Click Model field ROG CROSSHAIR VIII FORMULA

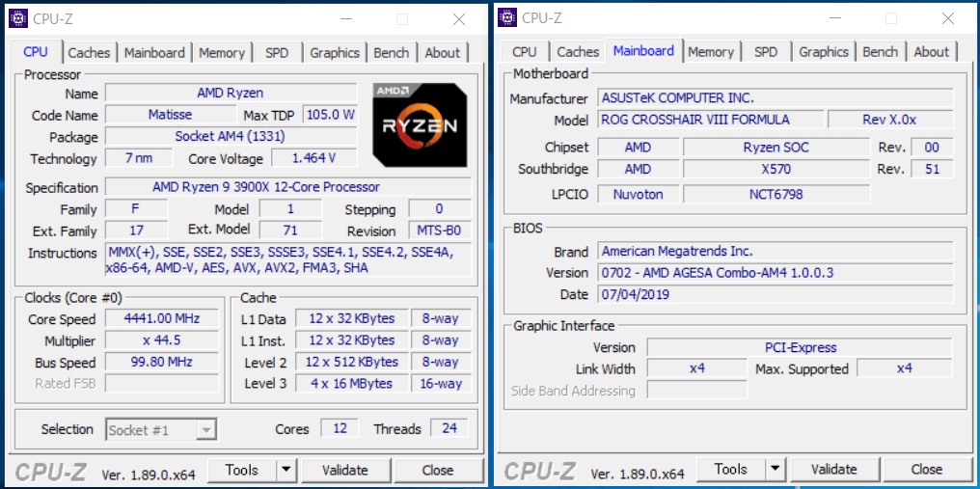[711, 120]
